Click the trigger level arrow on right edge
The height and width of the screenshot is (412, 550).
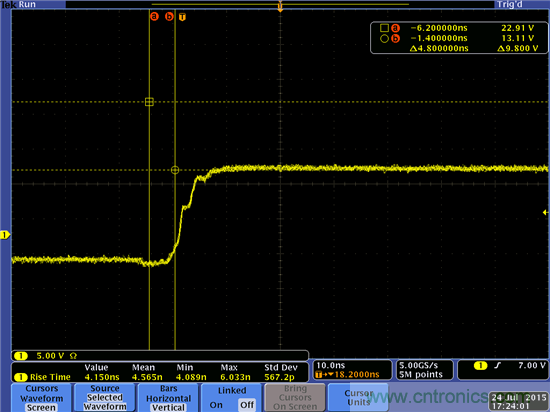tap(545, 212)
